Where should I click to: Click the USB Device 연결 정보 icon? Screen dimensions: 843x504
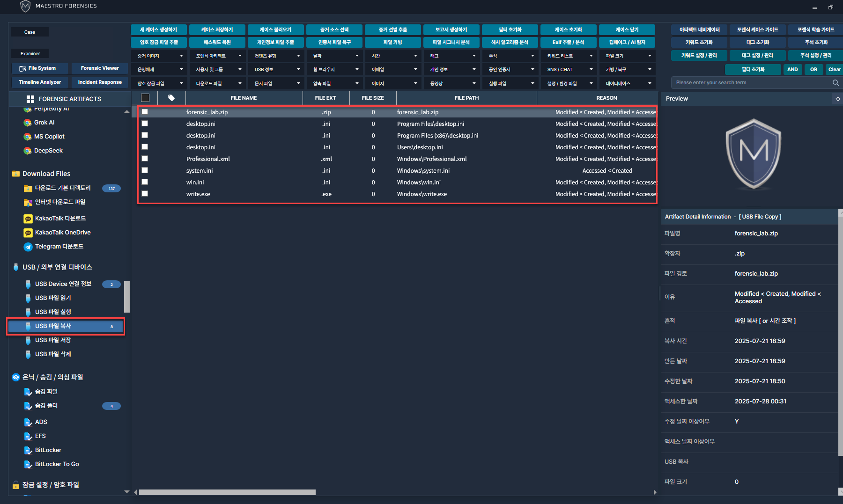pos(28,284)
